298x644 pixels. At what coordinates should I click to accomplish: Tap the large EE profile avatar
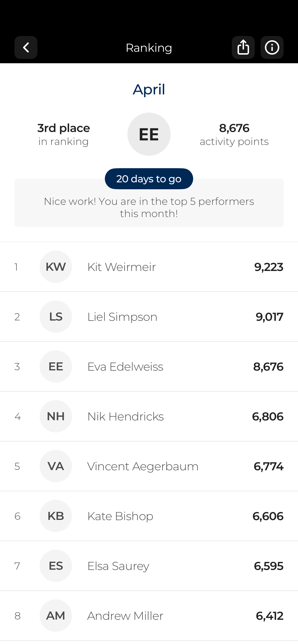(x=149, y=134)
